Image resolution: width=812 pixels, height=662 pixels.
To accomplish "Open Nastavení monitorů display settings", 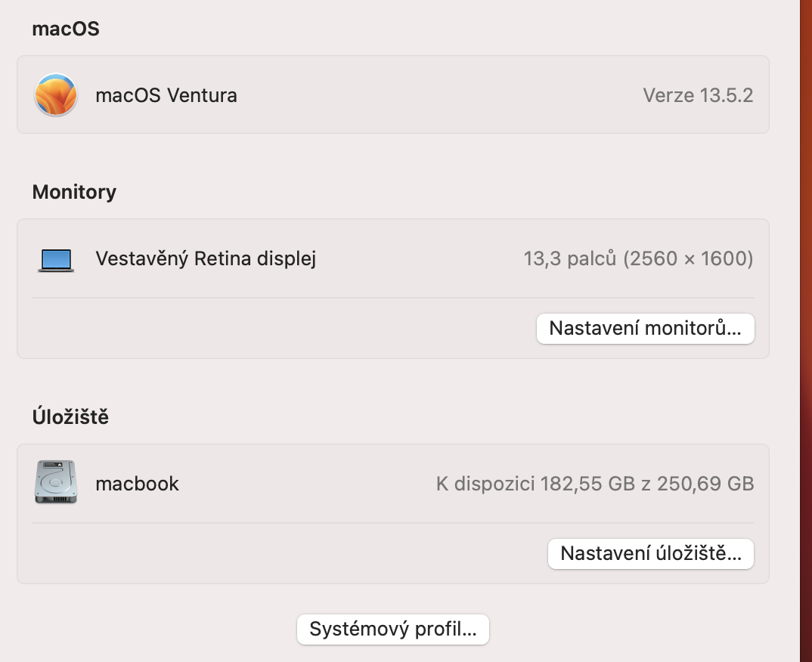I will tap(645, 329).
